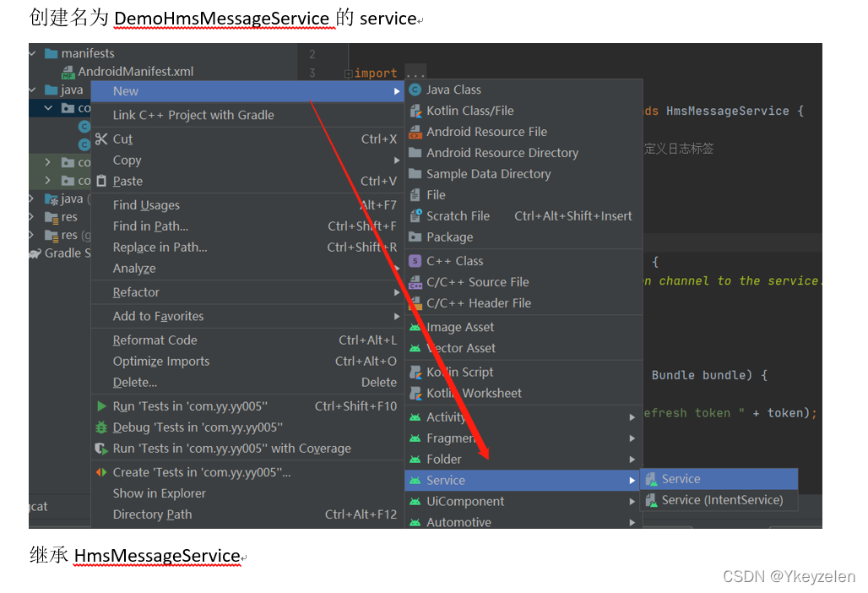Image resolution: width=868 pixels, height=593 pixels.
Task: Open the Activity submenu arrow
Action: tap(632, 417)
